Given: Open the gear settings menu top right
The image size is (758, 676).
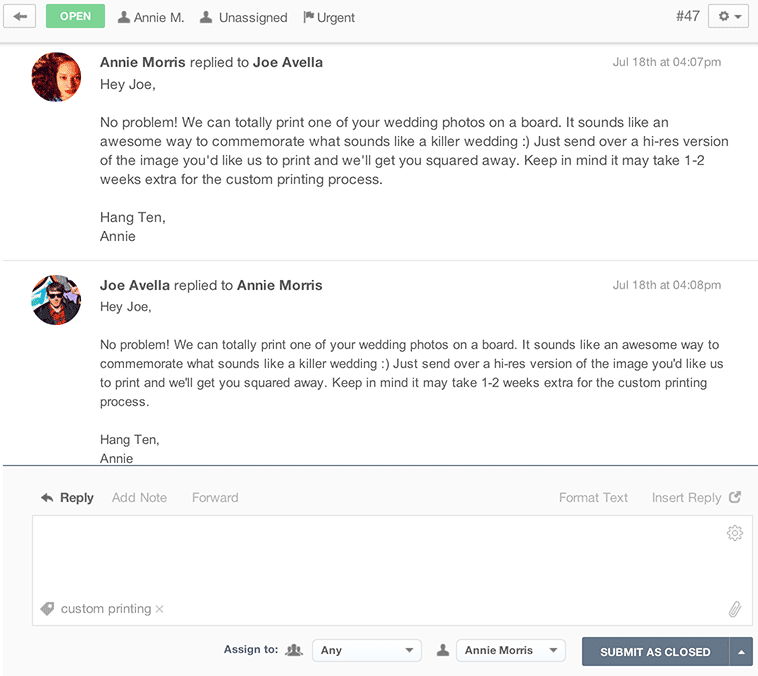Looking at the screenshot, I should coord(727,17).
